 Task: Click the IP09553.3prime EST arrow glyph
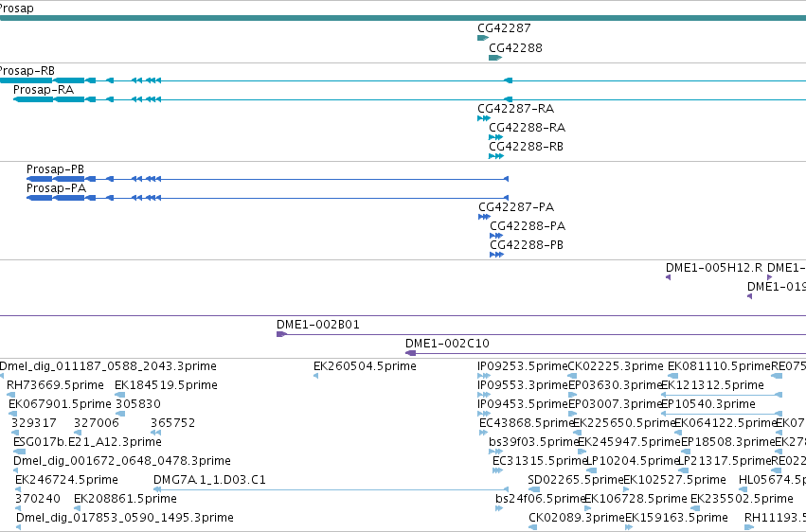(x=484, y=395)
